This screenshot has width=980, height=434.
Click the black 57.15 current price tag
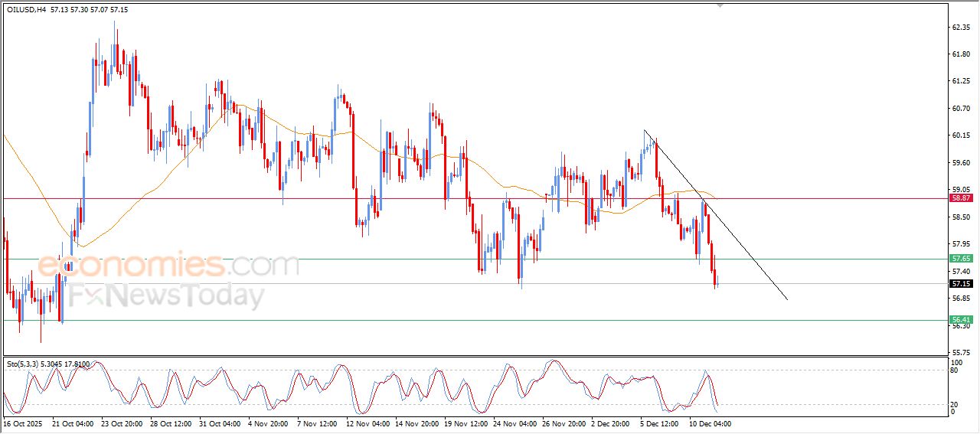tap(960, 284)
